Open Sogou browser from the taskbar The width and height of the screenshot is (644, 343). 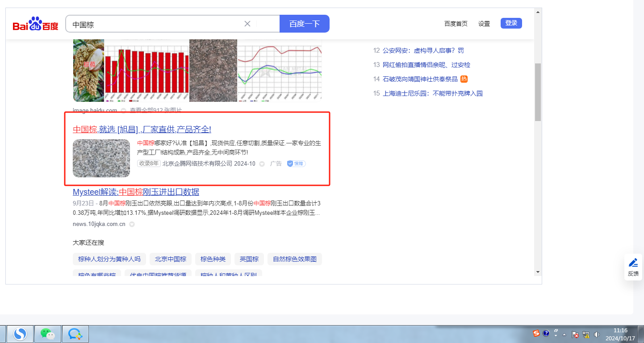click(20, 334)
